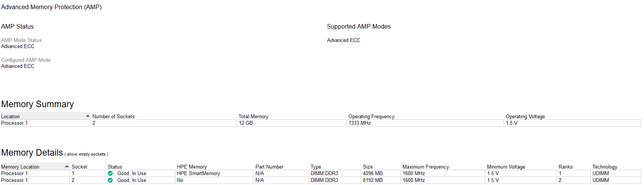Click the sort arrow in Memory Location header
The width and height of the screenshot is (644, 185).
[67, 167]
